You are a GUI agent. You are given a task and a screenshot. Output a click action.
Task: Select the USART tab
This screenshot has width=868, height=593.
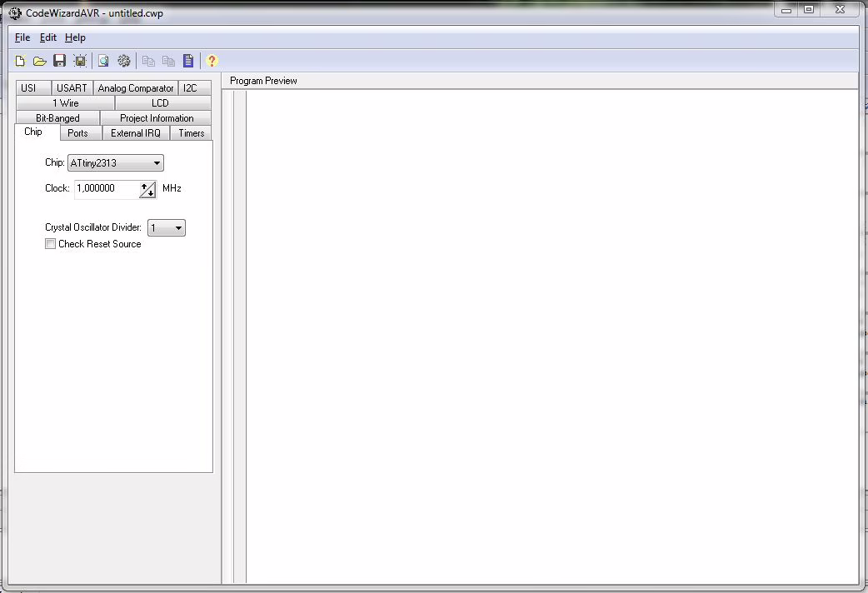click(x=72, y=88)
